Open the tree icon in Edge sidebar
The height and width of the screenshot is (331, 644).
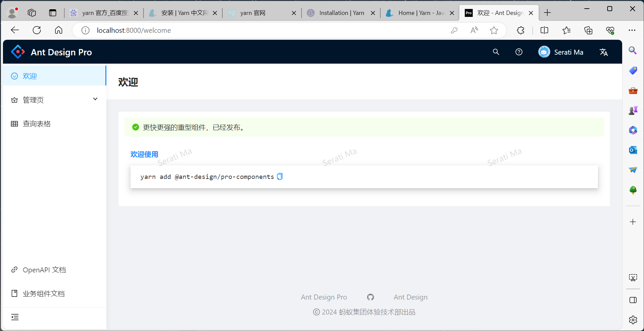(x=633, y=190)
